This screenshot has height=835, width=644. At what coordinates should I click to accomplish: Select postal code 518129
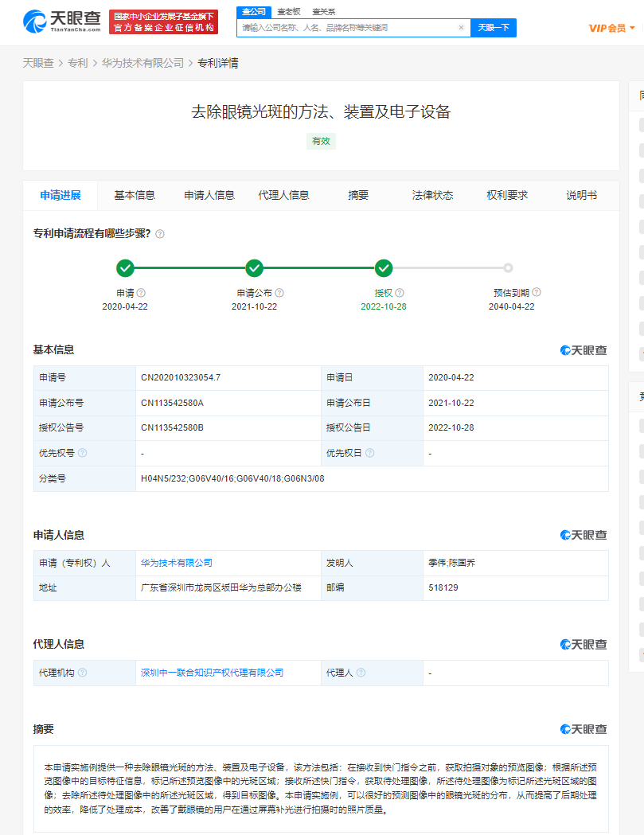coord(443,588)
